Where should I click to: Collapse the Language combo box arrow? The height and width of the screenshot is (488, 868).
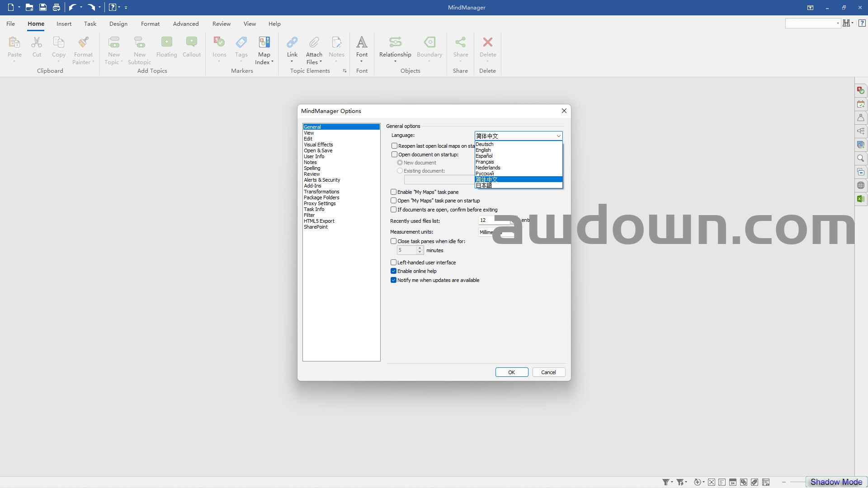558,136
